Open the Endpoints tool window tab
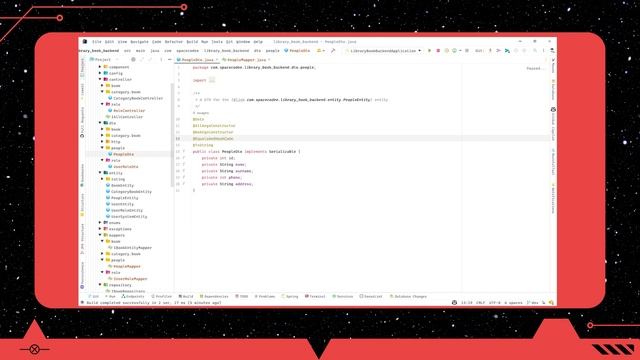This screenshot has height=360, width=640. click(133, 296)
